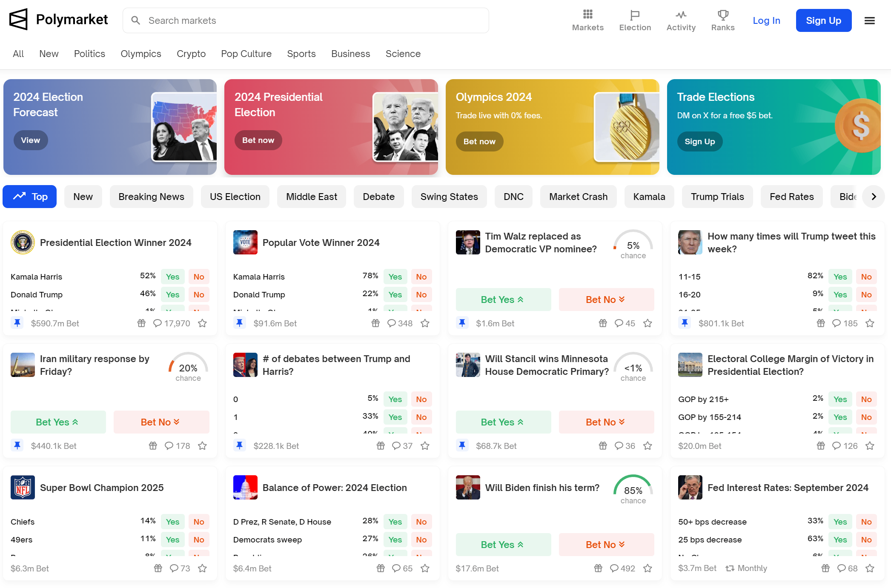Star the Tim Walz replaced market
Screen dimensions: 891x588
[647, 323]
